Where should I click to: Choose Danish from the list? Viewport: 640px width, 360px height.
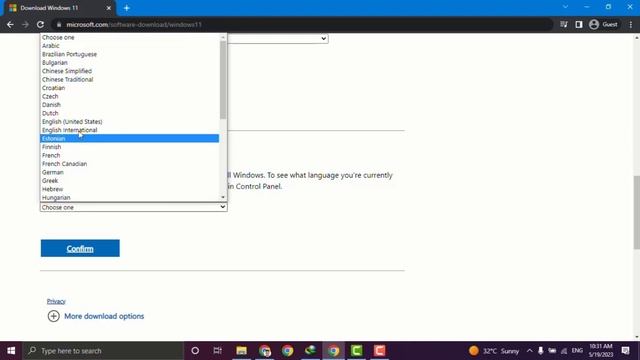click(x=129, y=105)
